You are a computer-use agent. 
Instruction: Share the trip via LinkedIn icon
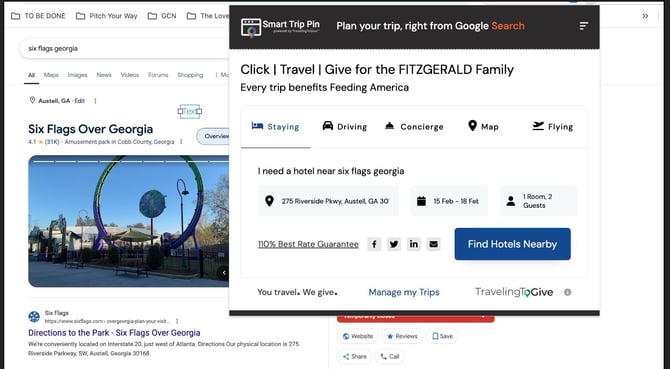click(x=414, y=244)
